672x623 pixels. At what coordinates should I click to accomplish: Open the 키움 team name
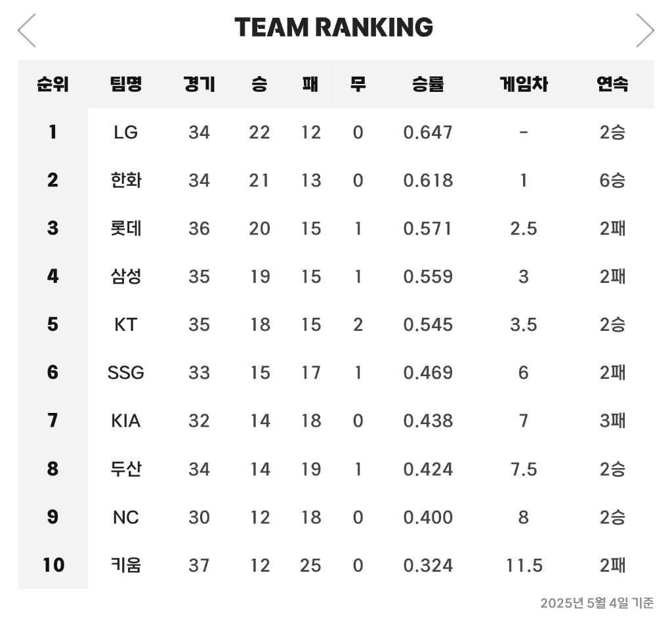[x=125, y=565]
